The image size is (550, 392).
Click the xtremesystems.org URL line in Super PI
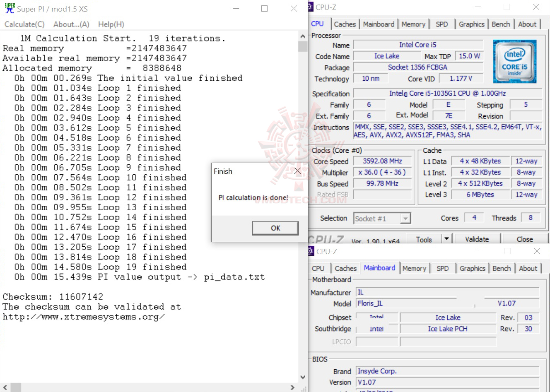[x=84, y=317]
